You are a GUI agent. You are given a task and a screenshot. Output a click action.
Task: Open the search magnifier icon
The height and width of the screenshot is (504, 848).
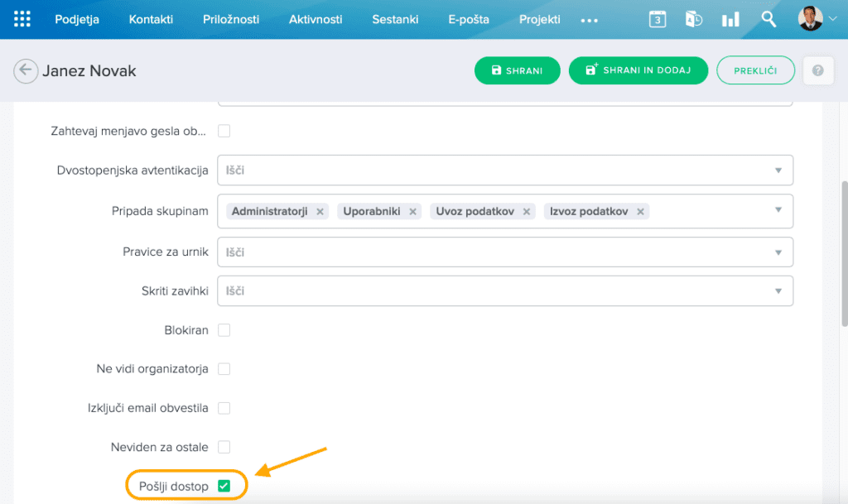tap(768, 20)
